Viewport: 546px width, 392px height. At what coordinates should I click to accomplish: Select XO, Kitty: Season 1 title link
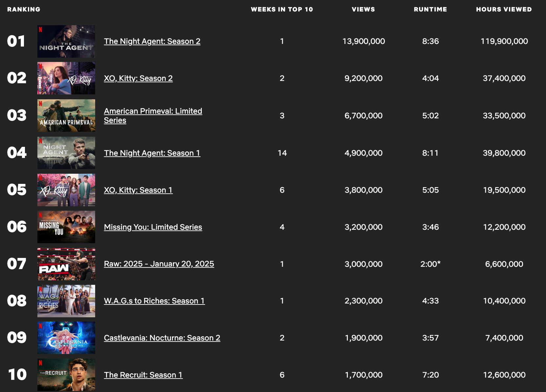[138, 190]
